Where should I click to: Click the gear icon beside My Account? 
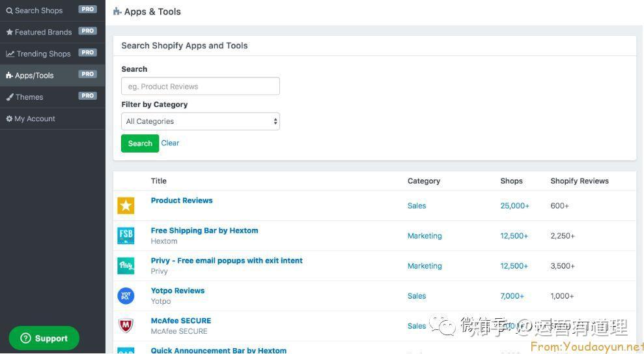pos(10,119)
